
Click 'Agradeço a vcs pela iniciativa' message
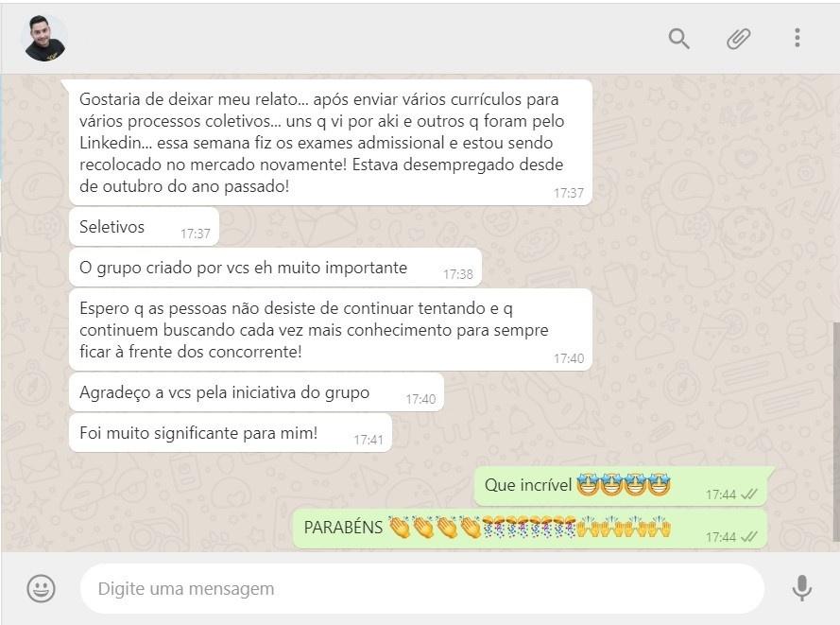tap(256, 392)
